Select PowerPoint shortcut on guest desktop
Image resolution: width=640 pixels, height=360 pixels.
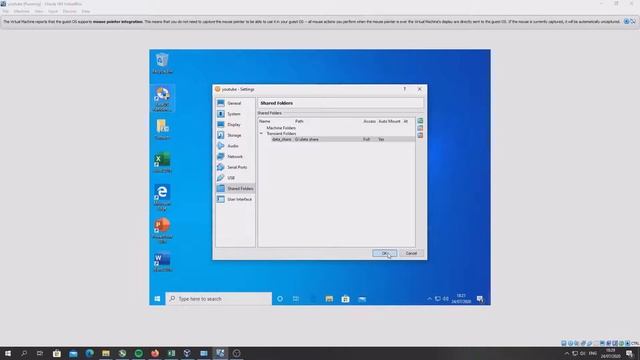click(162, 231)
